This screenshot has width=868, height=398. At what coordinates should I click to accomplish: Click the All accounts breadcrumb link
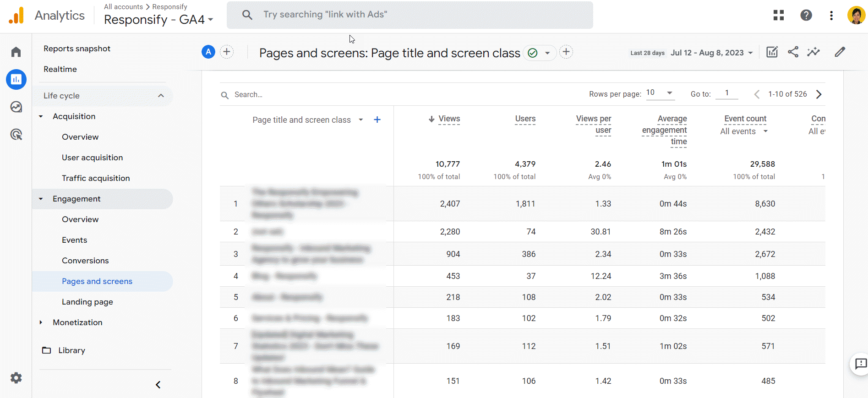point(123,7)
